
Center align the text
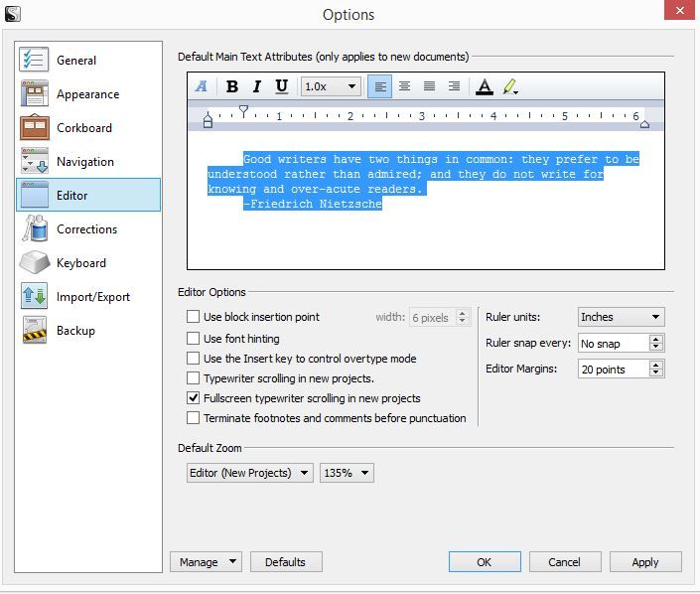click(x=404, y=86)
